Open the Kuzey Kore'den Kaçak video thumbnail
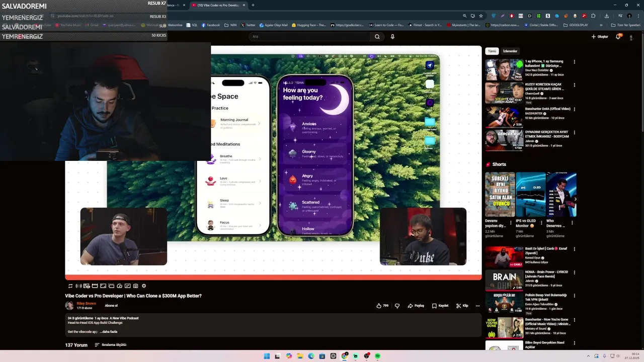The width and height of the screenshot is (644, 362). (x=504, y=93)
